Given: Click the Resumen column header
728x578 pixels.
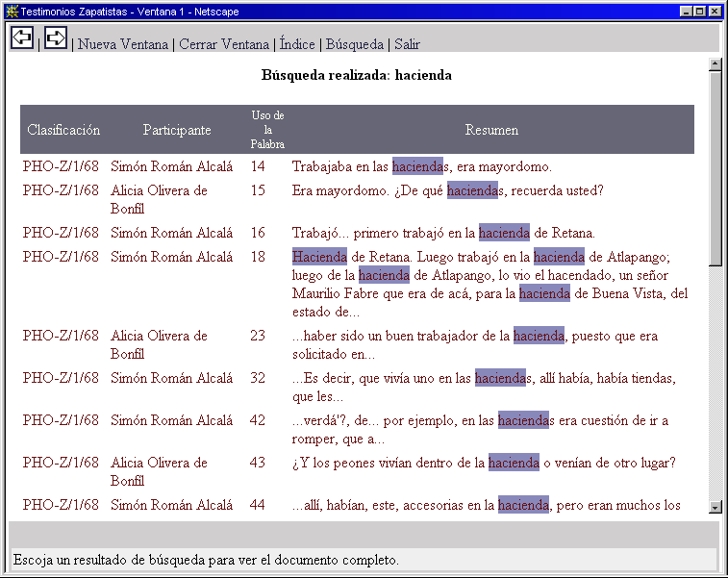Looking at the screenshot, I should point(491,130).
